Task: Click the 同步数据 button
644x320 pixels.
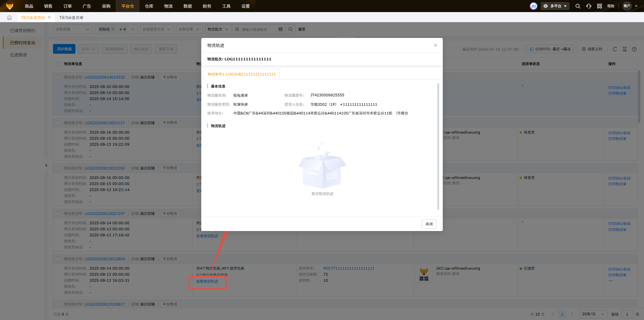Action: tap(64, 49)
